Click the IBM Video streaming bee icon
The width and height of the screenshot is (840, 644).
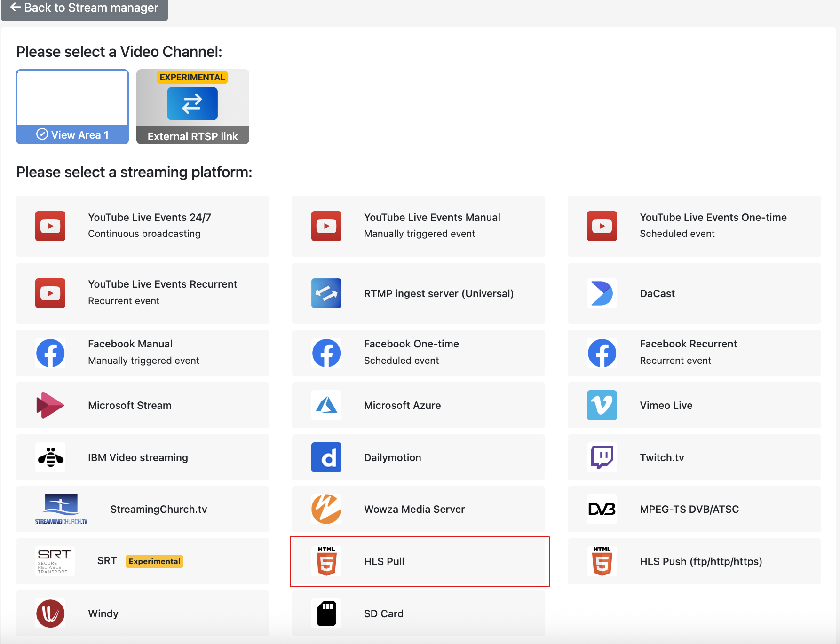point(50,457)
